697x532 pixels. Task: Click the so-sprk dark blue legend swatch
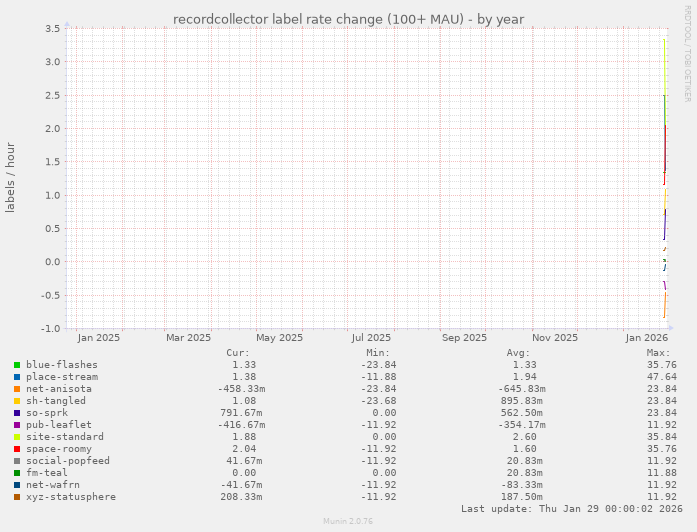(x=17, y=413)
